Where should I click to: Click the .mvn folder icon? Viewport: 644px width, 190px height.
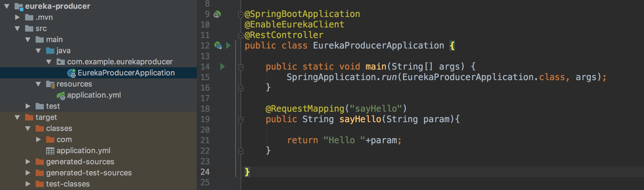29,17
